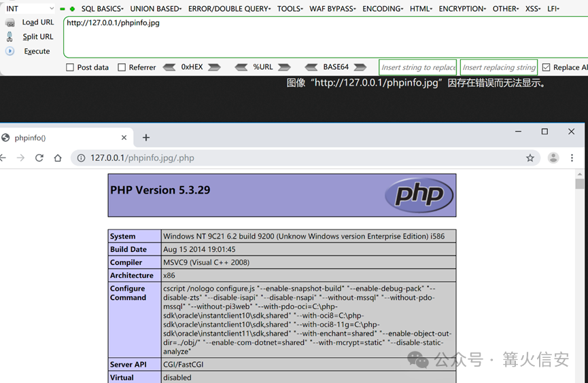The image size is (588, 383).
Task: Click the 0xHEX encode label
Action: coord(192,67)
